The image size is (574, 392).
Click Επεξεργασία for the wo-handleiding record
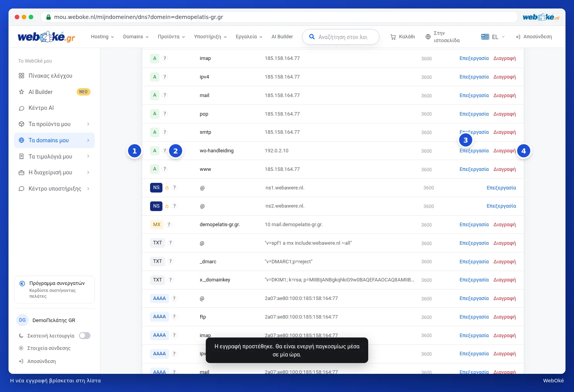coord(474,151)
